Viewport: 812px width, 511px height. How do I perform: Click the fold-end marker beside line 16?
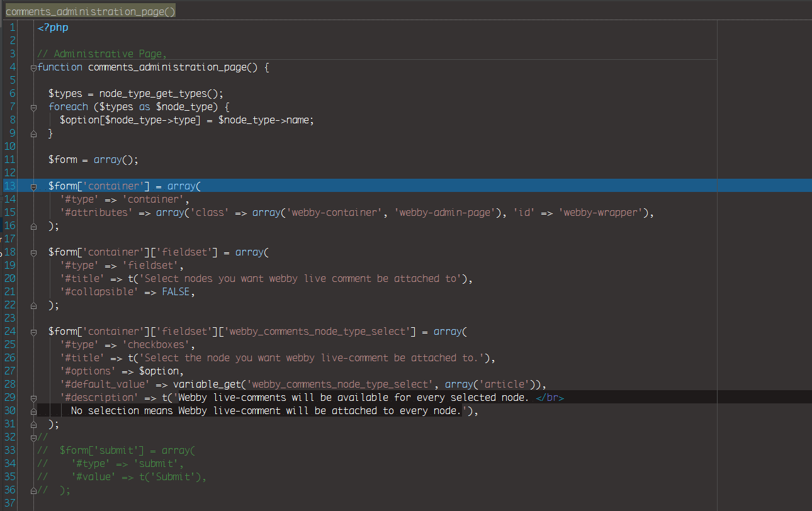coord(33,225)
